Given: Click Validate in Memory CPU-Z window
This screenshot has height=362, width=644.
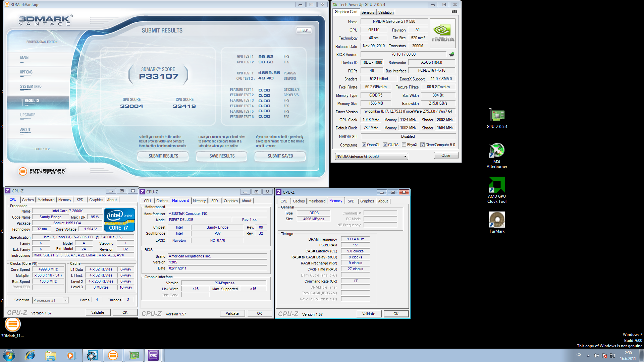Looking at the screenshot, I should 369,314.
